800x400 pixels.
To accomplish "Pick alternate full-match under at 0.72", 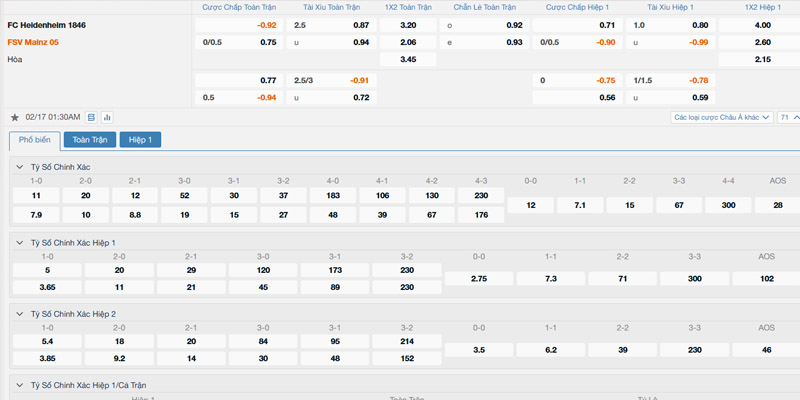I will click(331, 97).
